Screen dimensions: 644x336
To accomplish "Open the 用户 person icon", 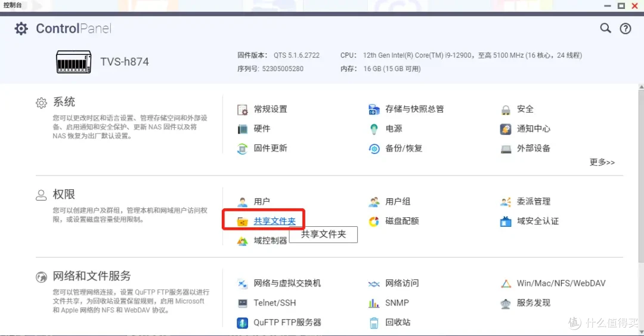I will click(x=242, y=202).
